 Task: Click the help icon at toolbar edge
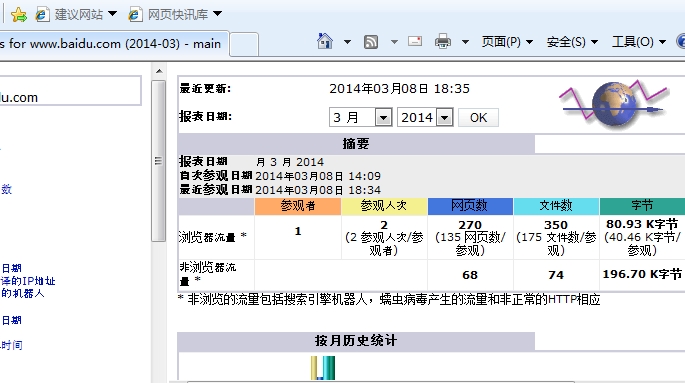(x=681, y=42)
